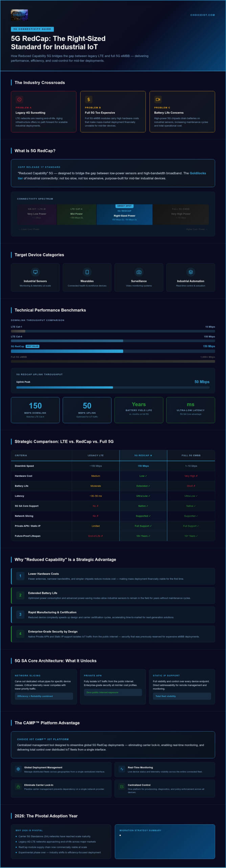Click the red alert icon for Problem A
Image resolution: width=226 pixels, height=868 pixels.
[x=19, y=99]
